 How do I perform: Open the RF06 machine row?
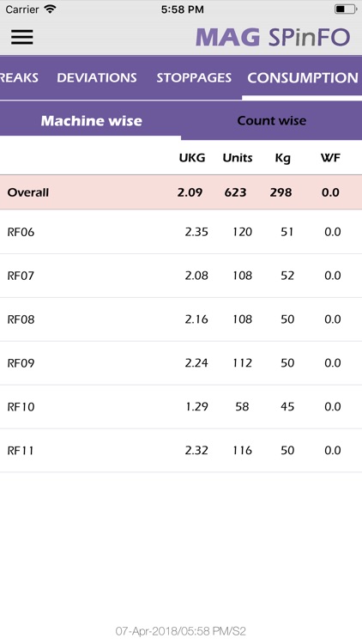click(181, 232)
